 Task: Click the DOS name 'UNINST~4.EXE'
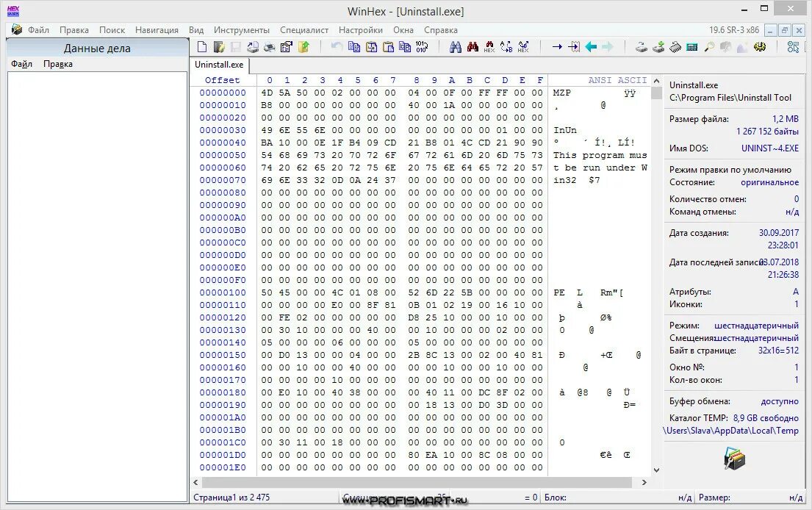pos(770,148)
